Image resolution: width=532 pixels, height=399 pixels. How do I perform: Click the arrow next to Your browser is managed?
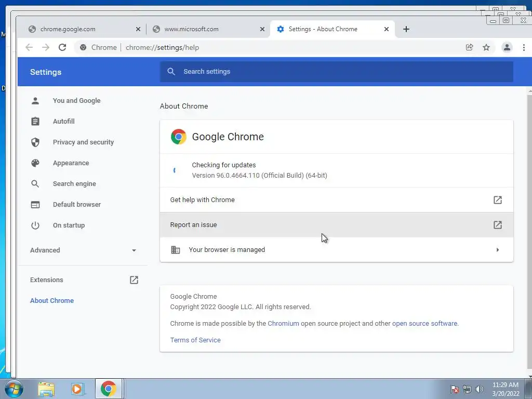pos(498,250)
